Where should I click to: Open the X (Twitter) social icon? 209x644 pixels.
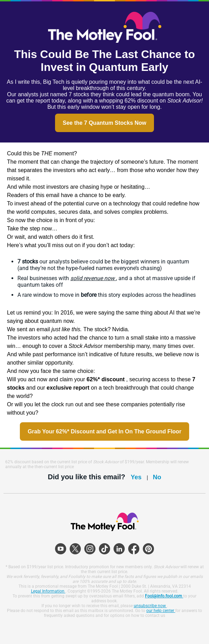[75, 549]
